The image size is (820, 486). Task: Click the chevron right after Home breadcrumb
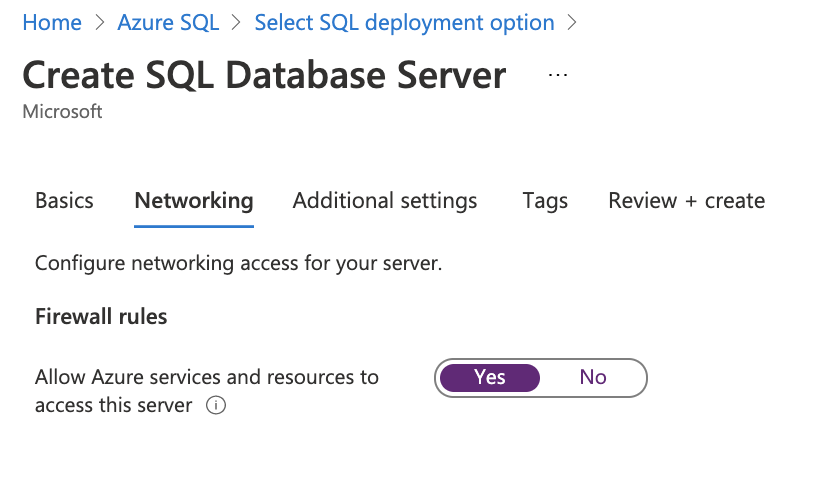click(x=100, y=22)
